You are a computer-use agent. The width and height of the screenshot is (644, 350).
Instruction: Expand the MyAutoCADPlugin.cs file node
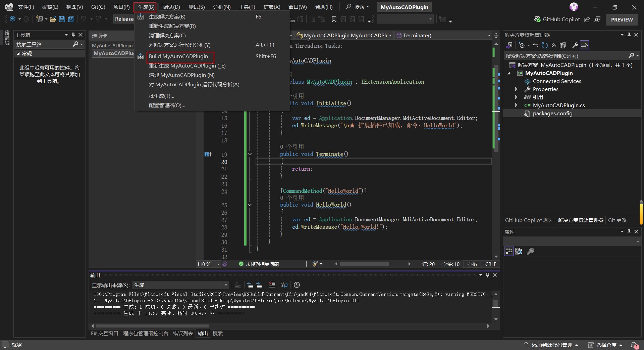pyautogui.click(x=516, y=105)
